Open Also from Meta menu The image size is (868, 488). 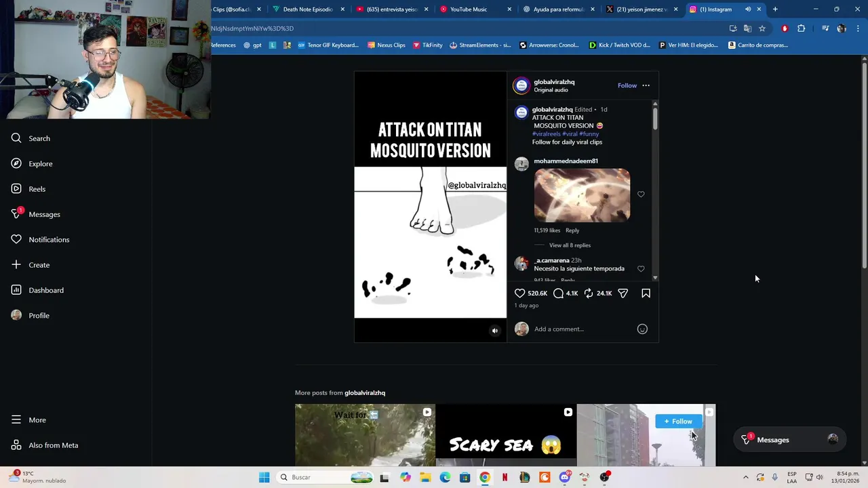[x=44, y=445]
